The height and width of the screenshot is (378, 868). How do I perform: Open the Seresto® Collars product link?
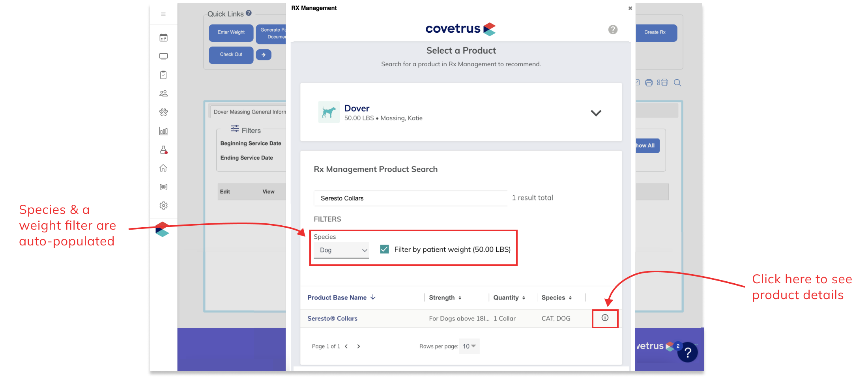point(332,318)
